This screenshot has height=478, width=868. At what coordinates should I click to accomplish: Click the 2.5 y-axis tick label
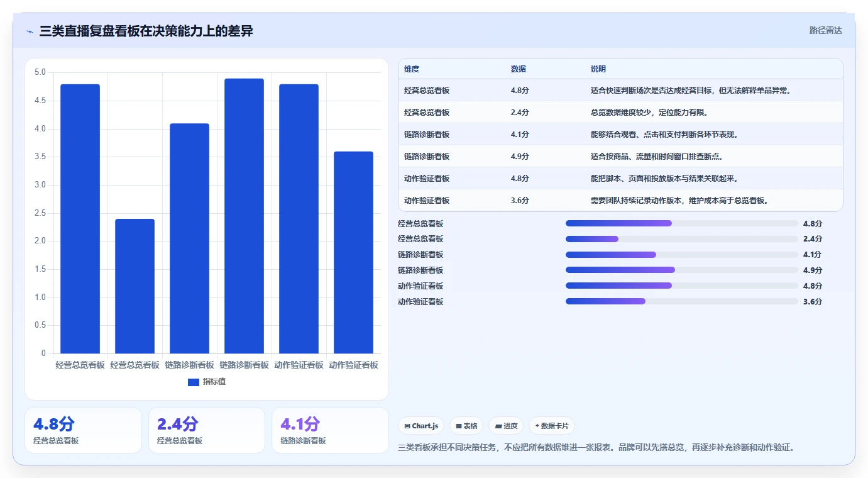[40, 213]
